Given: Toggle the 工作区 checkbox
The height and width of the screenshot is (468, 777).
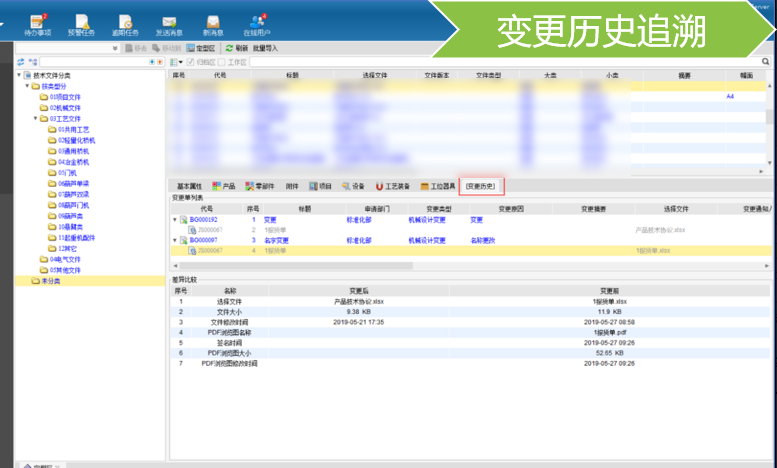Looking at the screenshot, I should pyautogui.click(x=222, y=62).
